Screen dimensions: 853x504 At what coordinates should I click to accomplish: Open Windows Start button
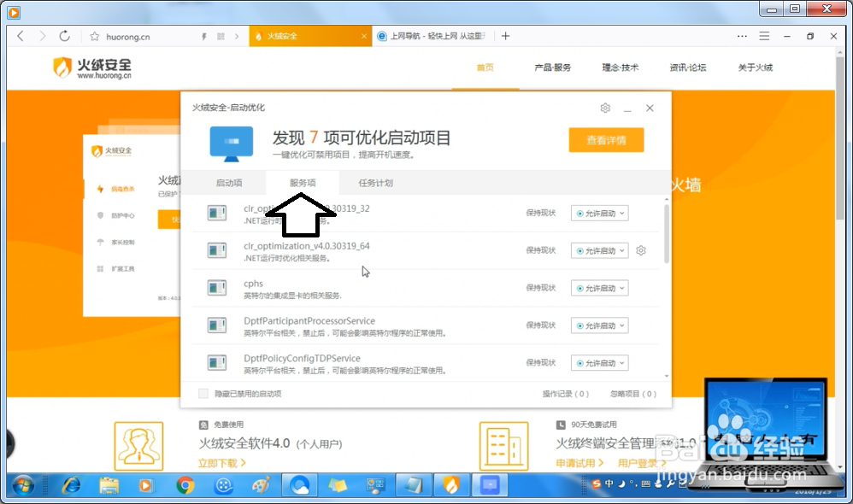23,485
